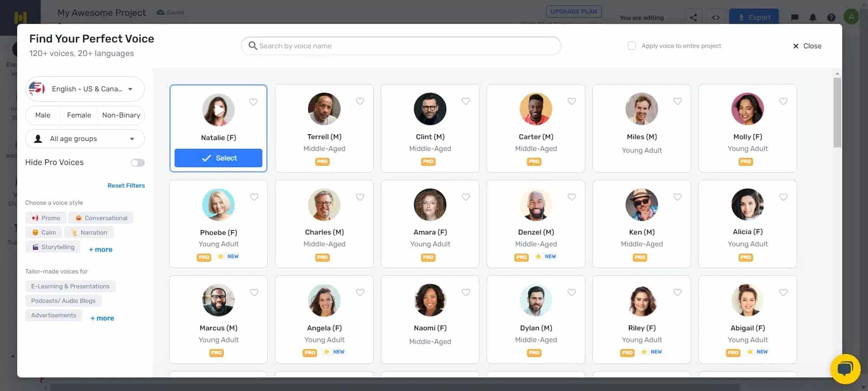Click the UPGRADE PLAN button
The width and height of the screenshot is (868, 391).
[x=574, y=11]
